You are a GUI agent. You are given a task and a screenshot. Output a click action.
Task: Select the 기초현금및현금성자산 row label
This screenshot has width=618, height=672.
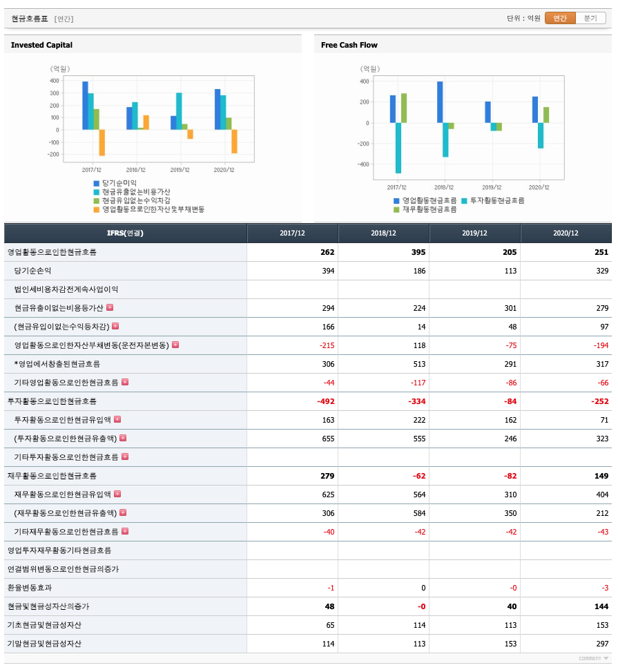coord(44,625)
